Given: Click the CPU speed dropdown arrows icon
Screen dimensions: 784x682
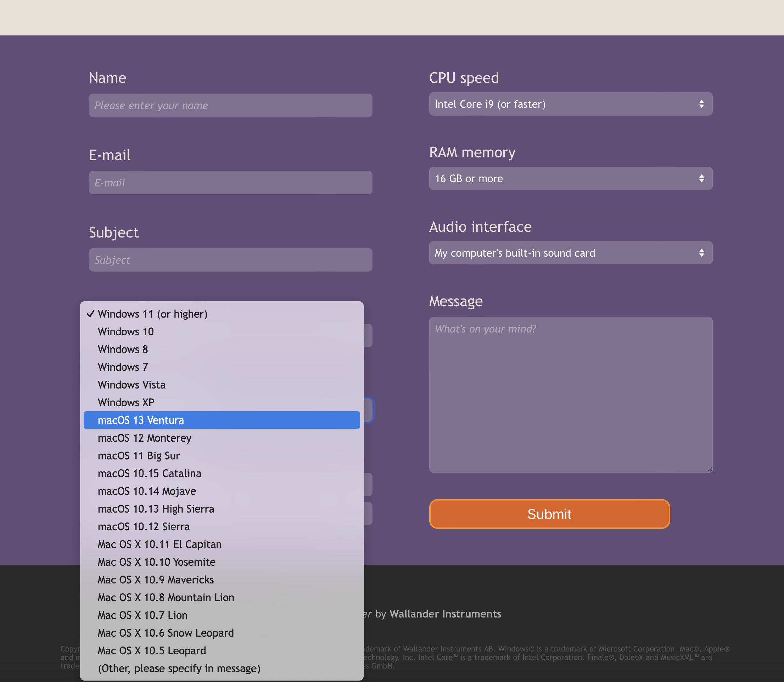Looking at the screenshot, I should point(701,104).
